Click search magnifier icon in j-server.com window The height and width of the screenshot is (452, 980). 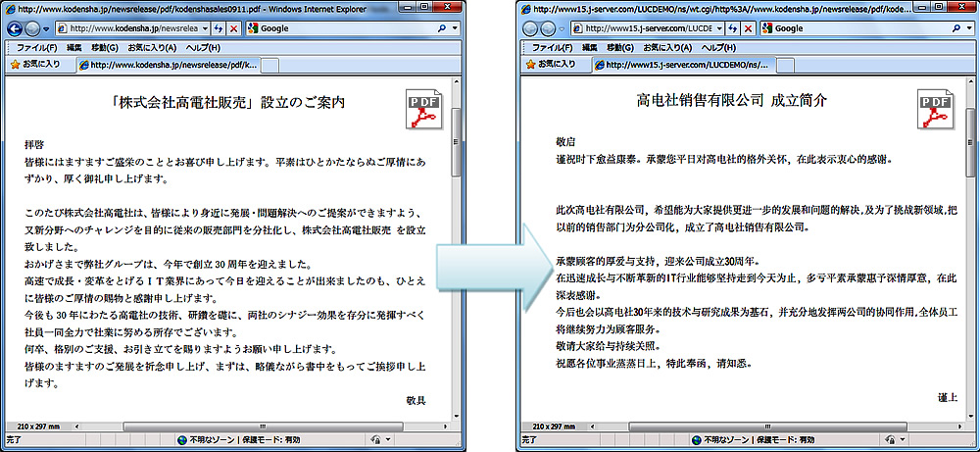[x=956, y=28]
